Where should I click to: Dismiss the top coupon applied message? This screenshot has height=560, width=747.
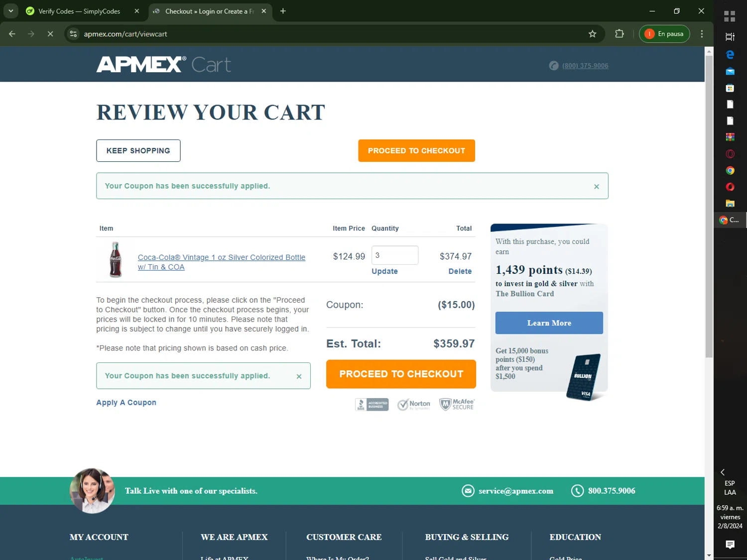596,187
